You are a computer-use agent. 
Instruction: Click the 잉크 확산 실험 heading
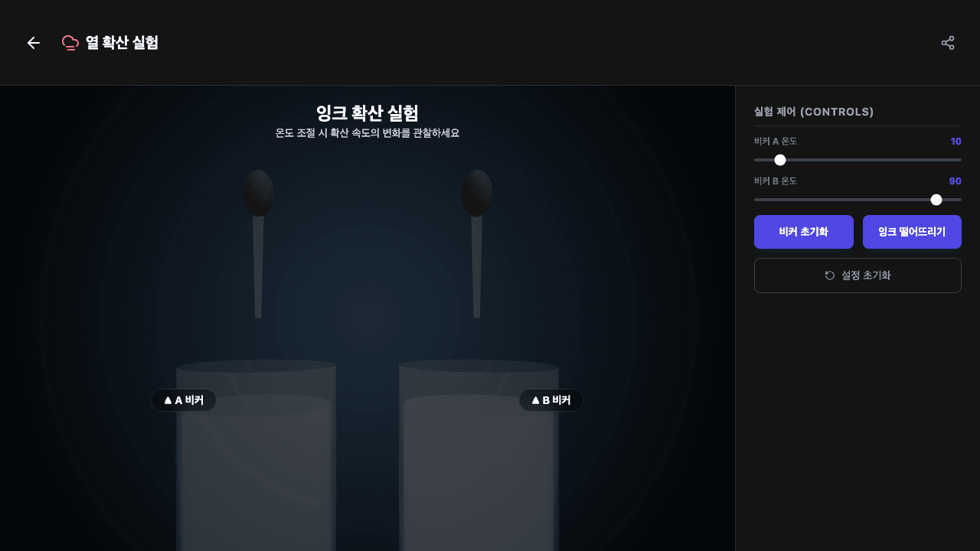point(367,112)
